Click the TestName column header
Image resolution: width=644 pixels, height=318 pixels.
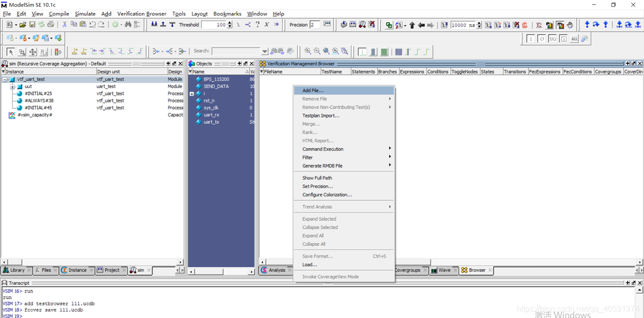click(x=336, y=72)
